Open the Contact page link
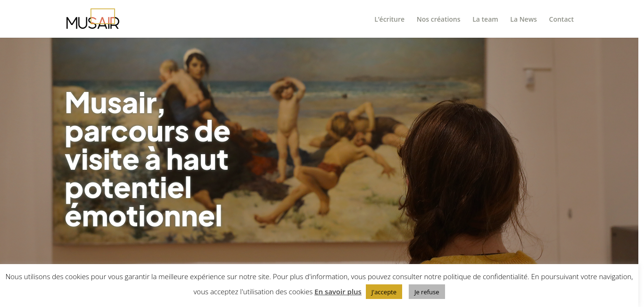The height and width of the screenshot is (307, 644). [561, 19]
